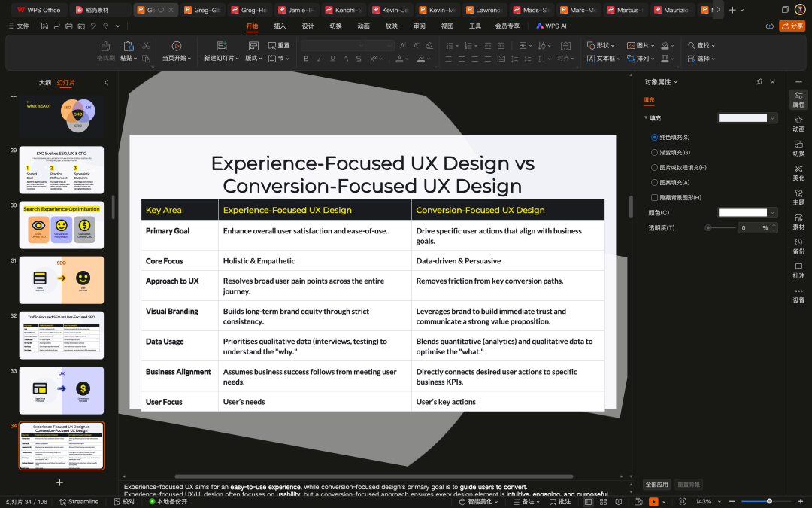Toggle normal view button in status bar
This screenshot has width=812, height=508.
(x=588, y=502)
